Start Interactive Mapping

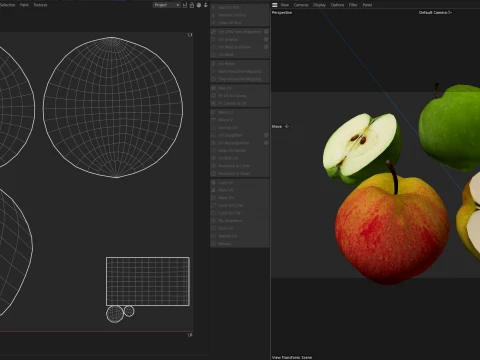[x=239, y=71]
